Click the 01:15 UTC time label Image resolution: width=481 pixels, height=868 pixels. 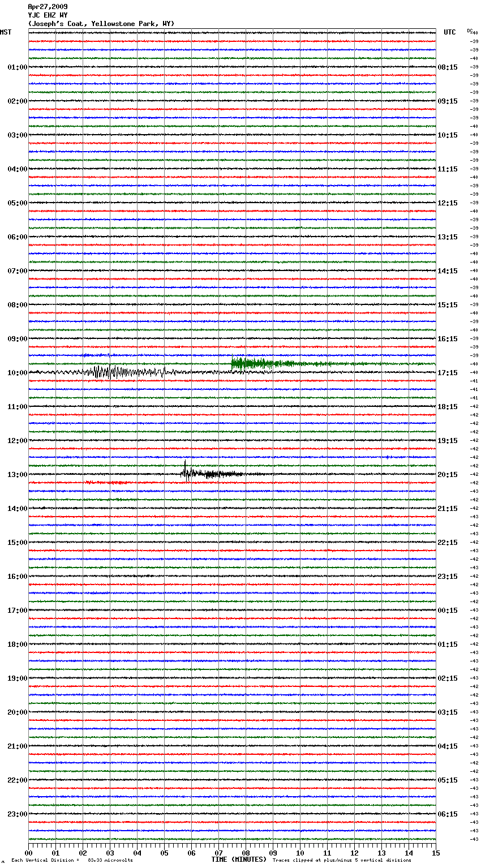point(448,644)
